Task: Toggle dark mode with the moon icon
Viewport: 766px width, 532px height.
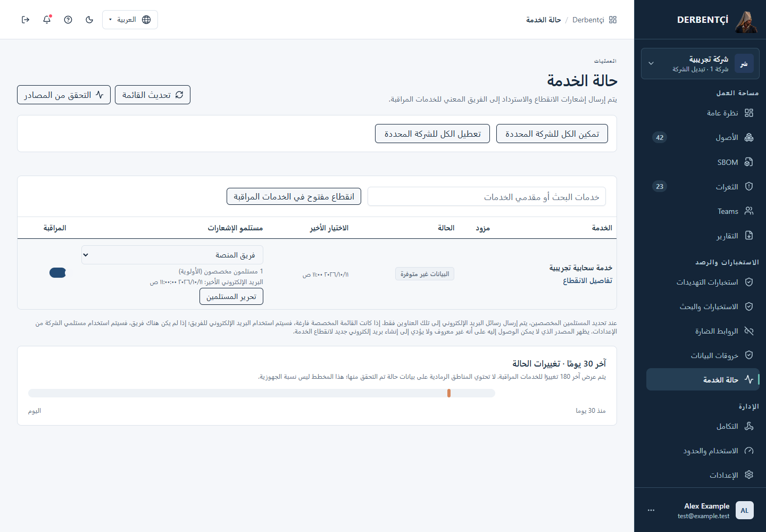Action: pos(89,20)
